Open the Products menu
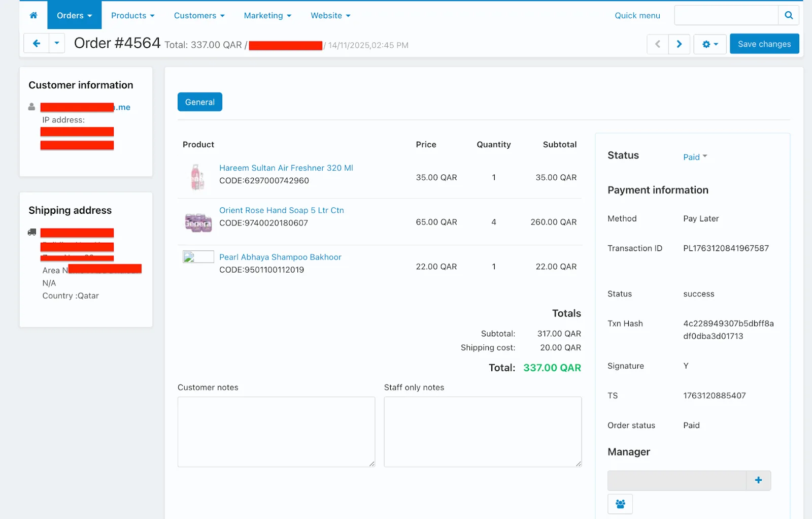Image resolution: width=812 pixels, height=519 pixels. pyautogui.click(x=133, y=15)
